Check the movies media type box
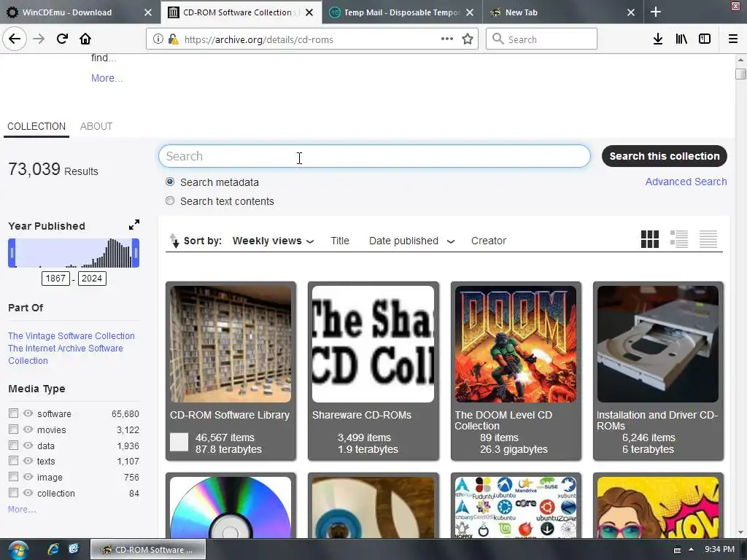Viewport: 747px width, 560px height. pyautogui.click(x=13, y=429)
